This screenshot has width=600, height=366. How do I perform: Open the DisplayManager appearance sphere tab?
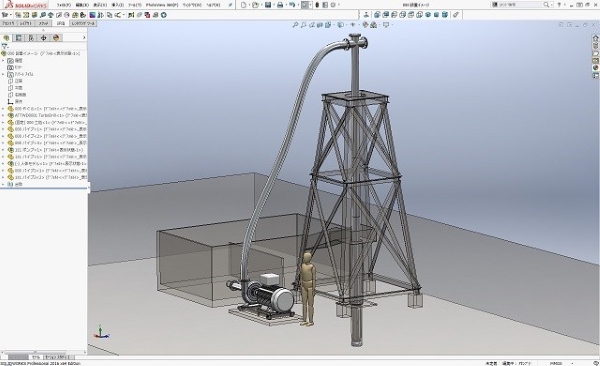point(56,38)
